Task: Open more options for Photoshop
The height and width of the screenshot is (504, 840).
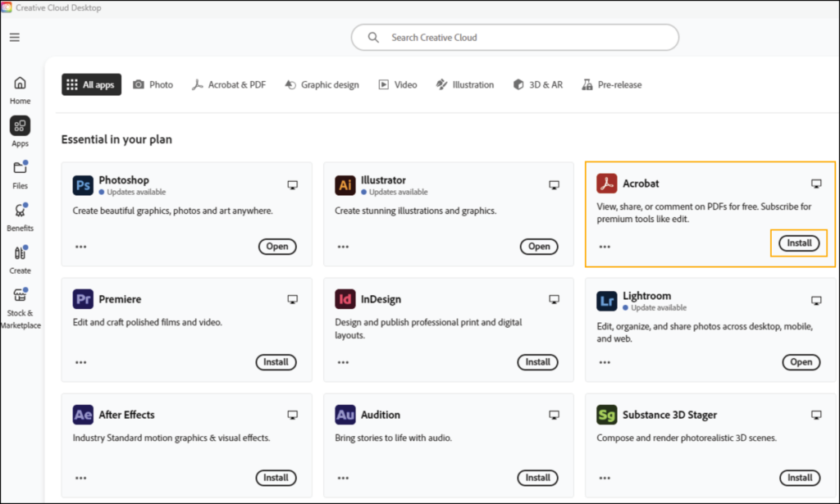Action: (x=80, y=247)
